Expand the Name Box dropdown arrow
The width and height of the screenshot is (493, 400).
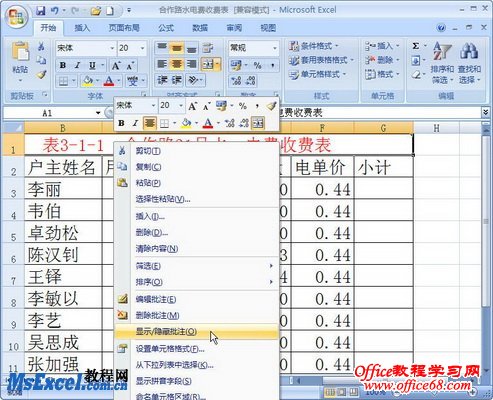tap(98, 113)
